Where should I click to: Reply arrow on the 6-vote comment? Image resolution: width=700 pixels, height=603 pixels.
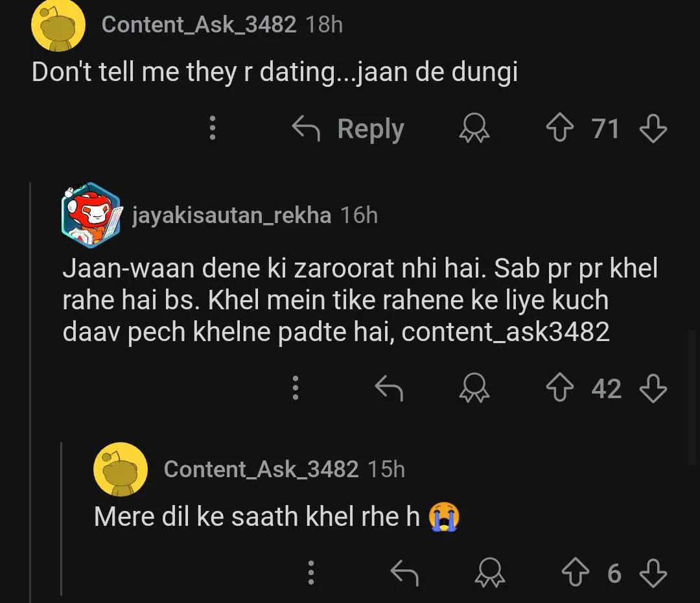[x=405, y=573]
